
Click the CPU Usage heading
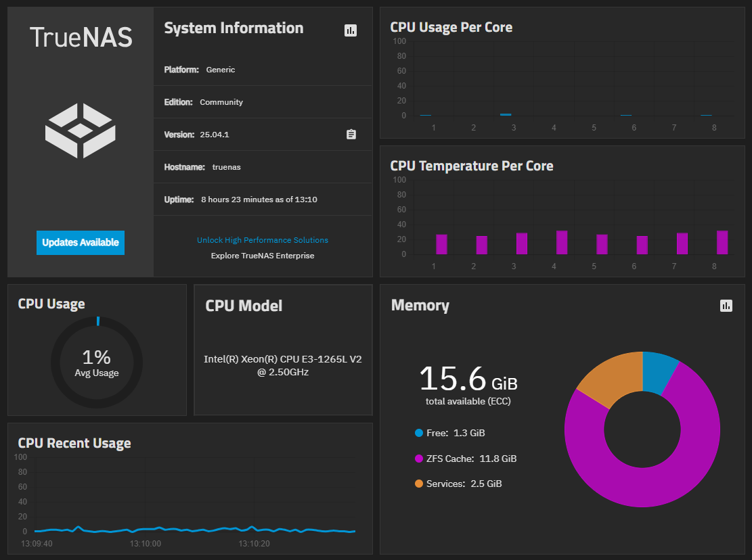tap(51, 304)
